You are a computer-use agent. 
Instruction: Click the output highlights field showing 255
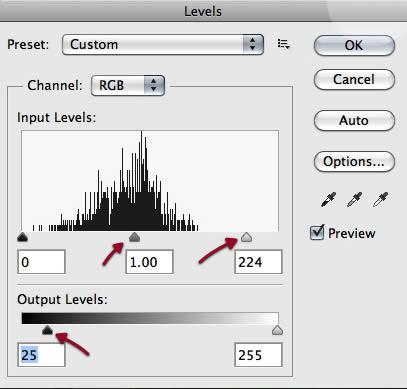pos(258,355)
